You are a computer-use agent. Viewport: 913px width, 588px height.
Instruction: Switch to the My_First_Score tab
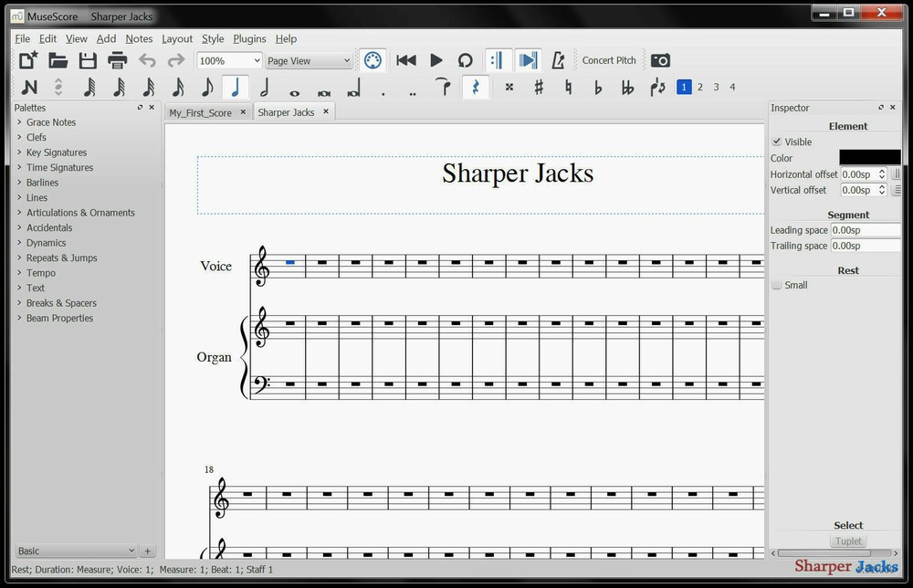203,111
